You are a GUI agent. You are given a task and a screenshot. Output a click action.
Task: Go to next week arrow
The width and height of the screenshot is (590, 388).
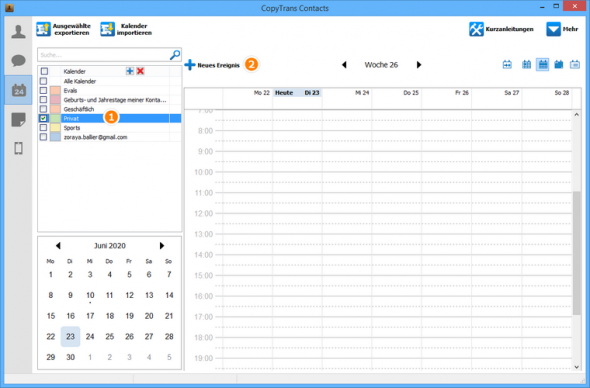(419, 65)
